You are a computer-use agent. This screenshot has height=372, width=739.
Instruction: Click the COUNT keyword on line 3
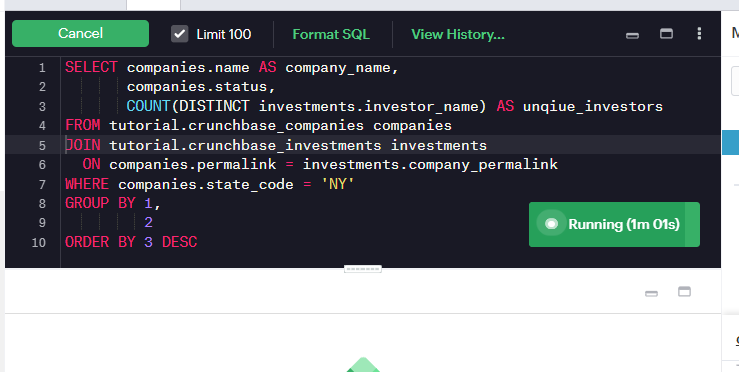(x=148, y=106)
